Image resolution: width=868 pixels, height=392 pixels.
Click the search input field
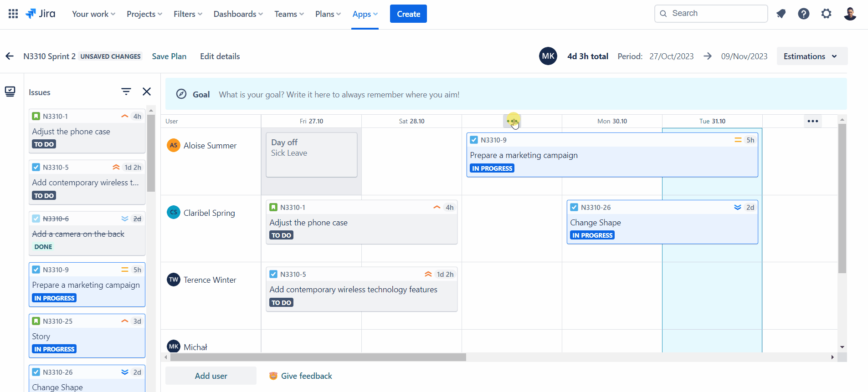pyautogui.click(x=711, y=14)
